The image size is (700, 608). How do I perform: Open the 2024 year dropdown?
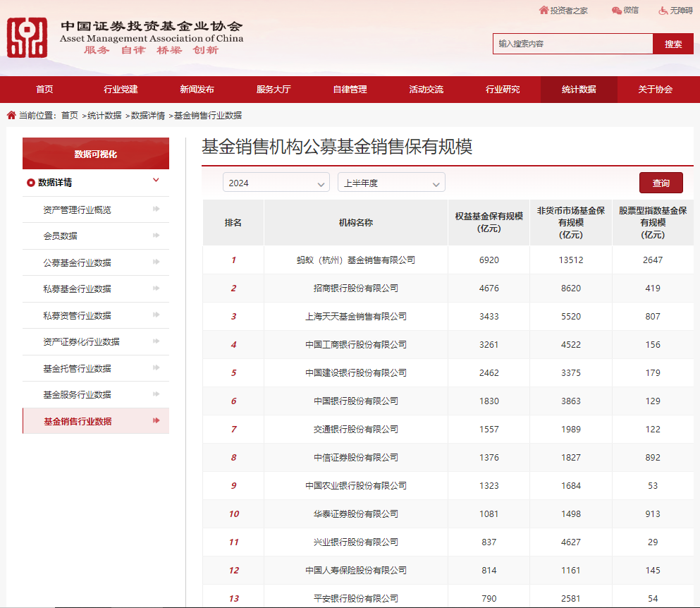click(x=276, y=183)
